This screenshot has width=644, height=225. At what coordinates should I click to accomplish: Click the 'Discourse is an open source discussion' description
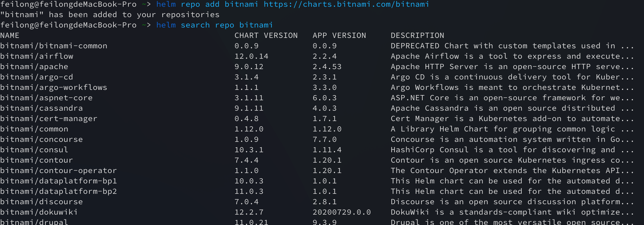[x=513, y=202]
